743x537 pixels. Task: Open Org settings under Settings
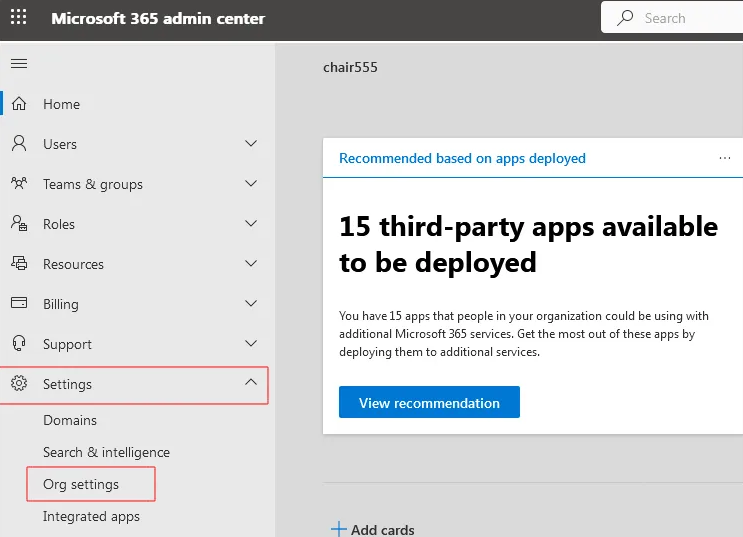tap(81, 484)
